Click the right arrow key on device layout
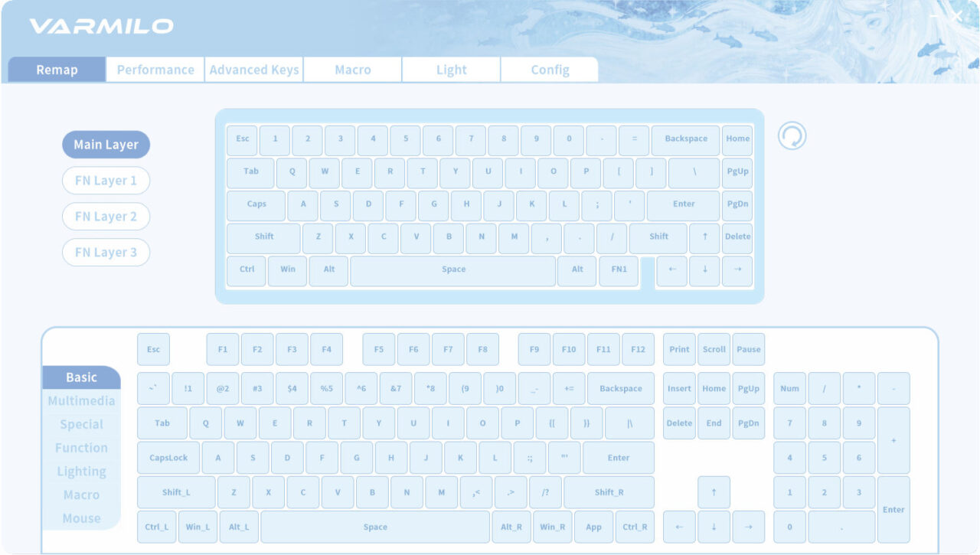The width and height of the screenshot is (980, 555). coord(737,270)
